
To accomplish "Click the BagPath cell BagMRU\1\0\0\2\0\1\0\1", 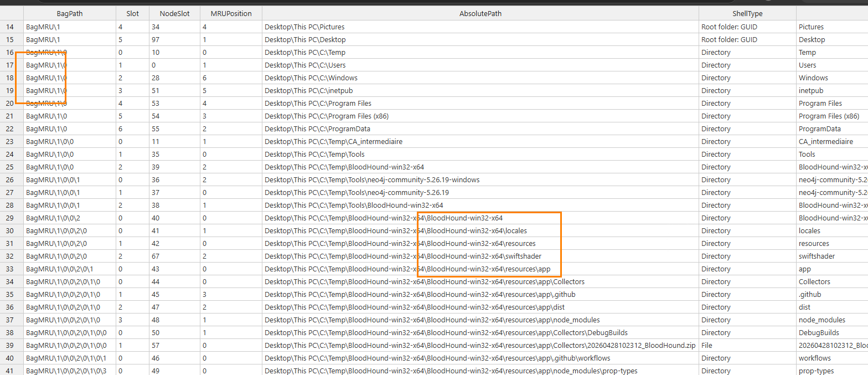I will click(70, 358).
